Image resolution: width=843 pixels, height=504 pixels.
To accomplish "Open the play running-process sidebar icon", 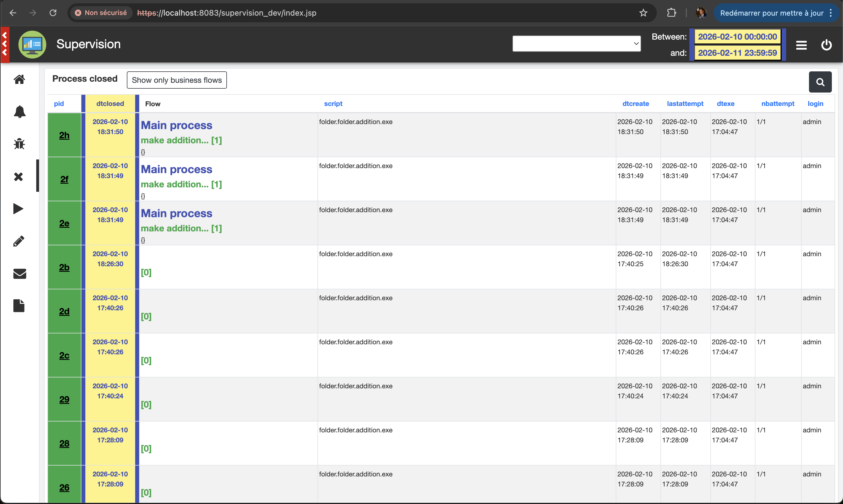I will (18, 209).
